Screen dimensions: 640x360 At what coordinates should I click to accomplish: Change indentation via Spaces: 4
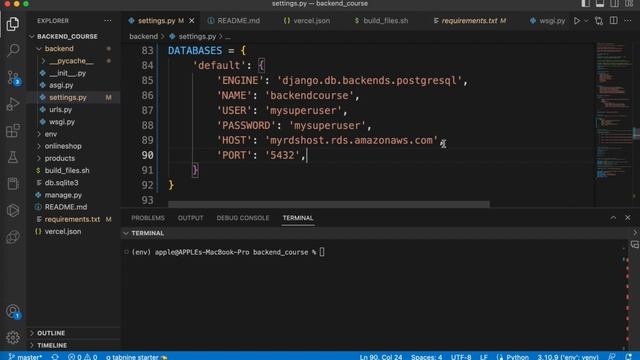click(427, 357)
